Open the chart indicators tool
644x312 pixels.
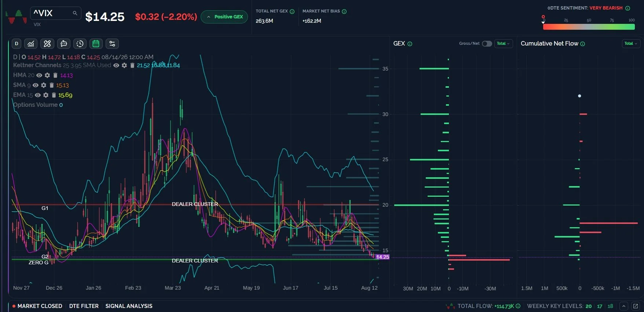(31, 44)
